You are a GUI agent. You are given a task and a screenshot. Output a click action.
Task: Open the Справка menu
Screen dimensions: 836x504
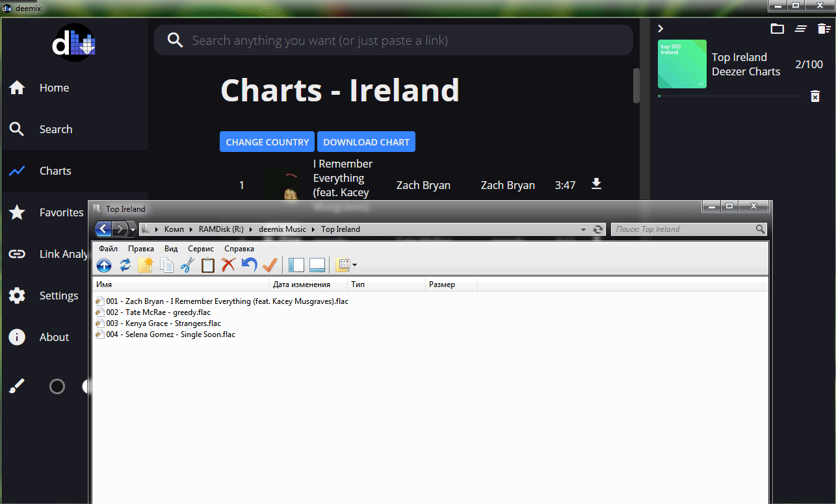pos(239,249)
